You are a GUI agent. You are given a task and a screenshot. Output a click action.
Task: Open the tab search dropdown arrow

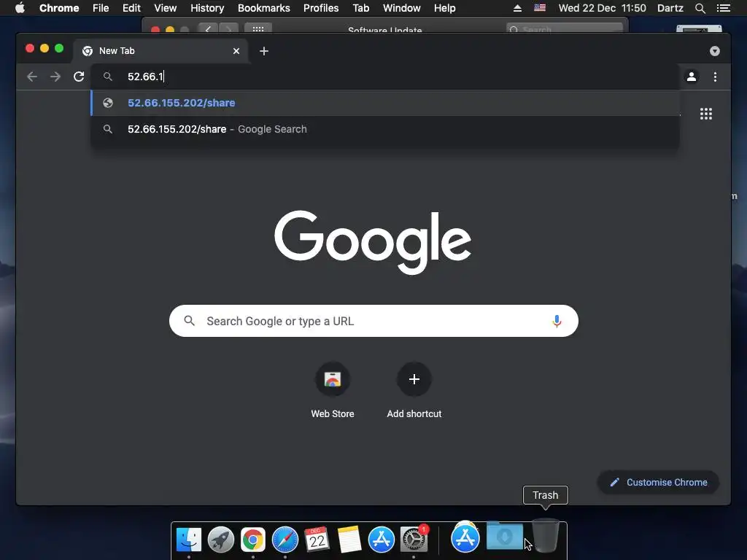[715, 51]
